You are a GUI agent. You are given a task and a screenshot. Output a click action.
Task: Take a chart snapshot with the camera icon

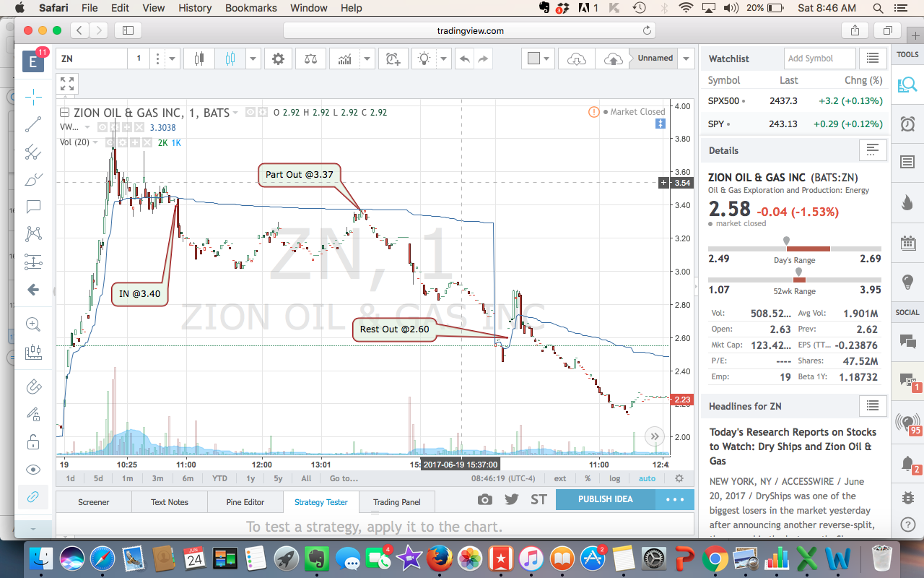tap(485, 500)
